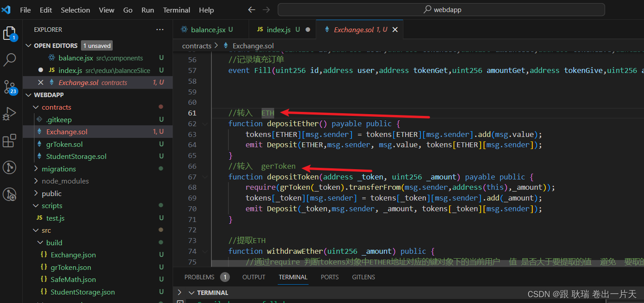This screenshot has width=644, height=303.
Task: Open test.js in scripts folder
Action: pyautogui.click(x=97, y=218)
